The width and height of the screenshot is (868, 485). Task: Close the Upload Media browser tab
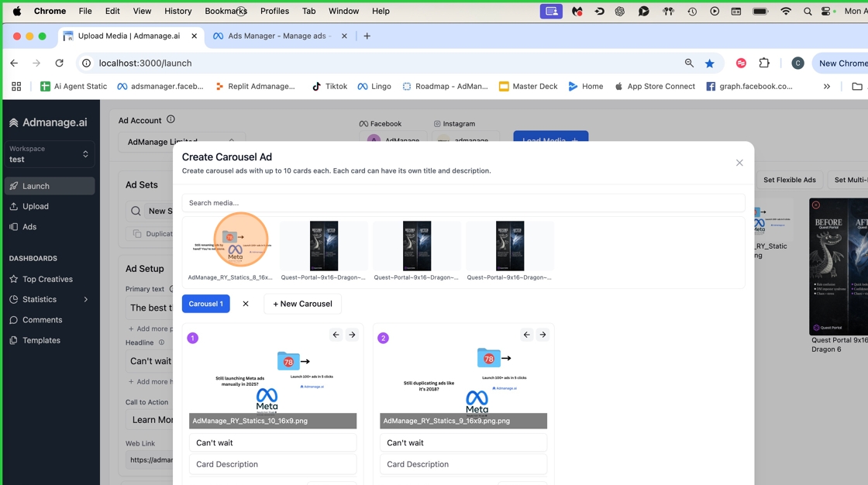tap(195, 36)
